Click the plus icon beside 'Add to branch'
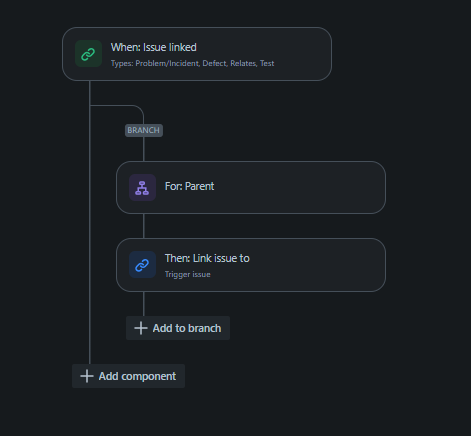The height and width of the screenshot is (436, 471). coord(141,328)
